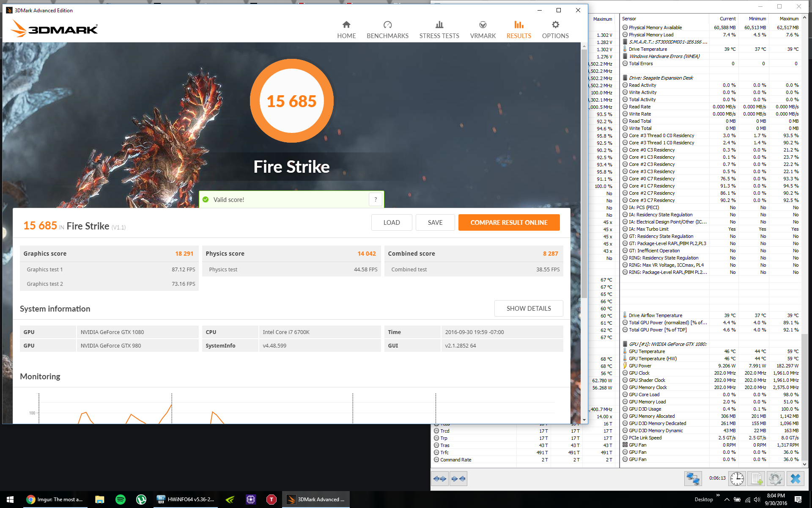812x508 pixels.
Task: Select the PCIe Link Speed row
Action: [711, 438]
